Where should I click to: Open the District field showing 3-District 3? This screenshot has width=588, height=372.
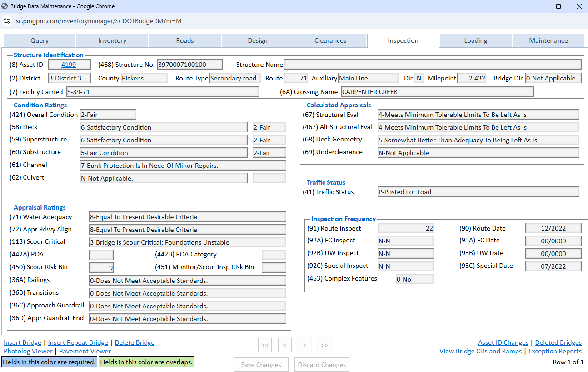click(70, 78)
